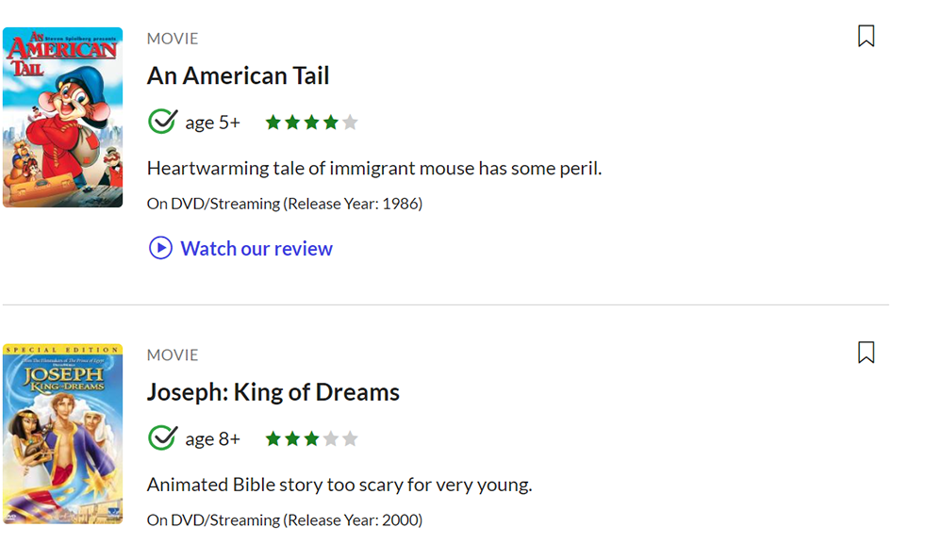Select the MOVIE label above Joseph: King of Dreams
Image resolution: width=926 pixels, height=560 pixels.
pos(173,355)
